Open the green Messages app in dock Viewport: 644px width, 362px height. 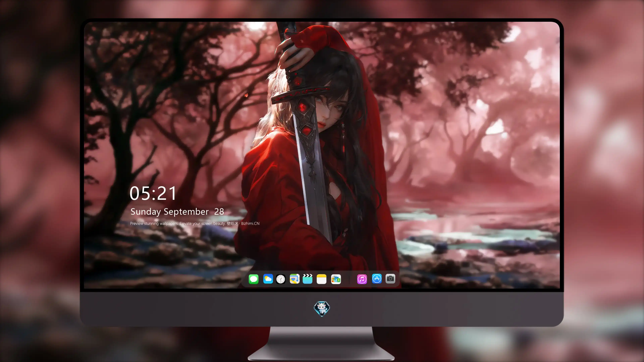pos(254,279)
